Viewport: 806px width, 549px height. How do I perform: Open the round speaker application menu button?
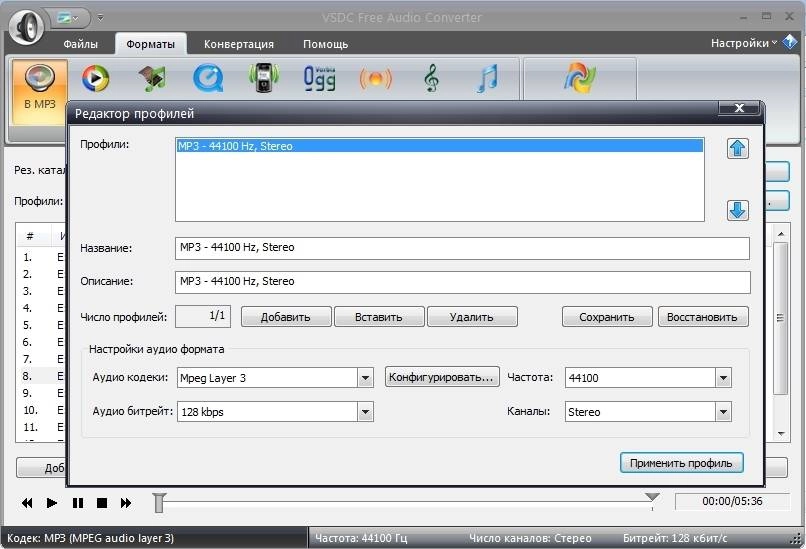pos(26,26)
